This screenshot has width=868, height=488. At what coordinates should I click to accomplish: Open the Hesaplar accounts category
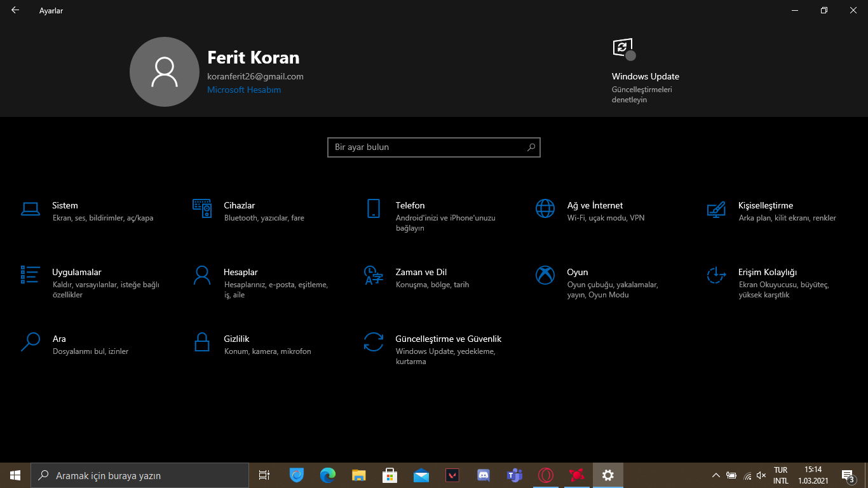(241, 273)
